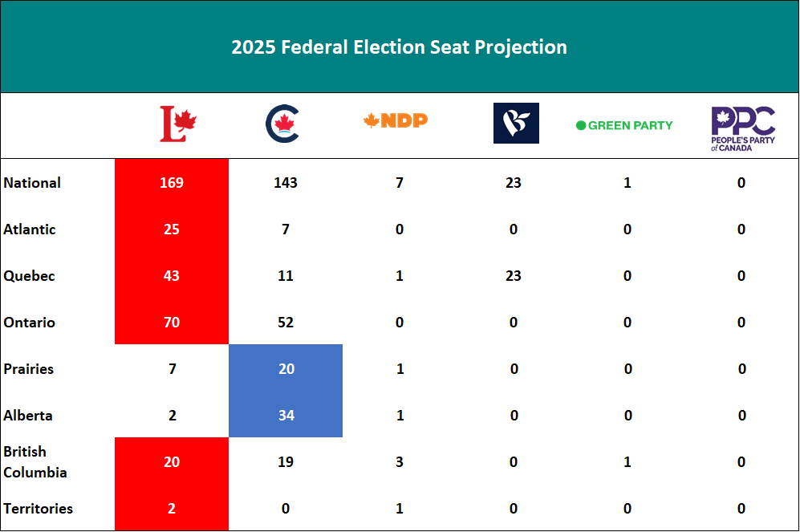This screenshot has width=800, height=532.
Task: Click the blue Alberta Conservative cell 34
Action: pos(286,414)
